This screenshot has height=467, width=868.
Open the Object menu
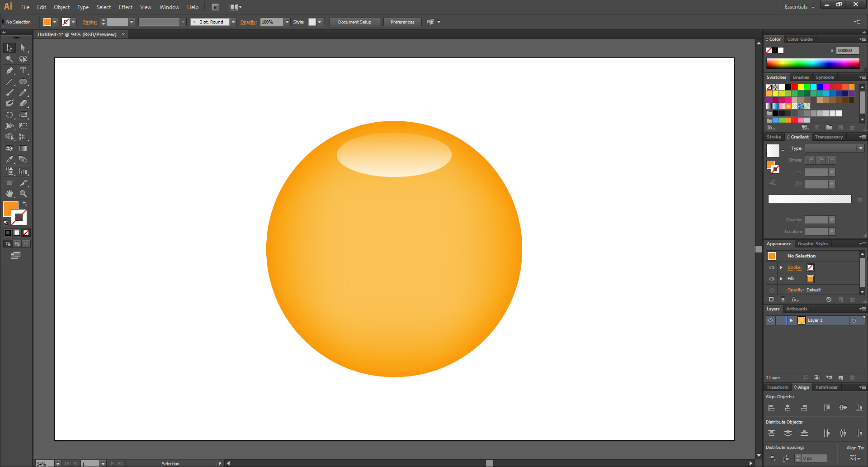click(x=61, y=7)
